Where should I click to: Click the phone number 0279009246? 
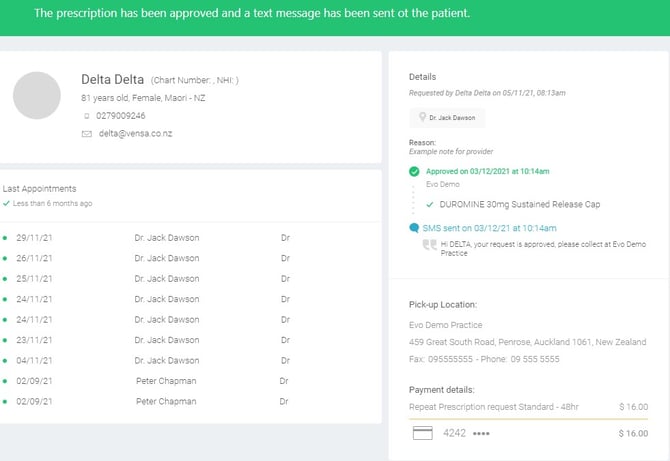120,116
